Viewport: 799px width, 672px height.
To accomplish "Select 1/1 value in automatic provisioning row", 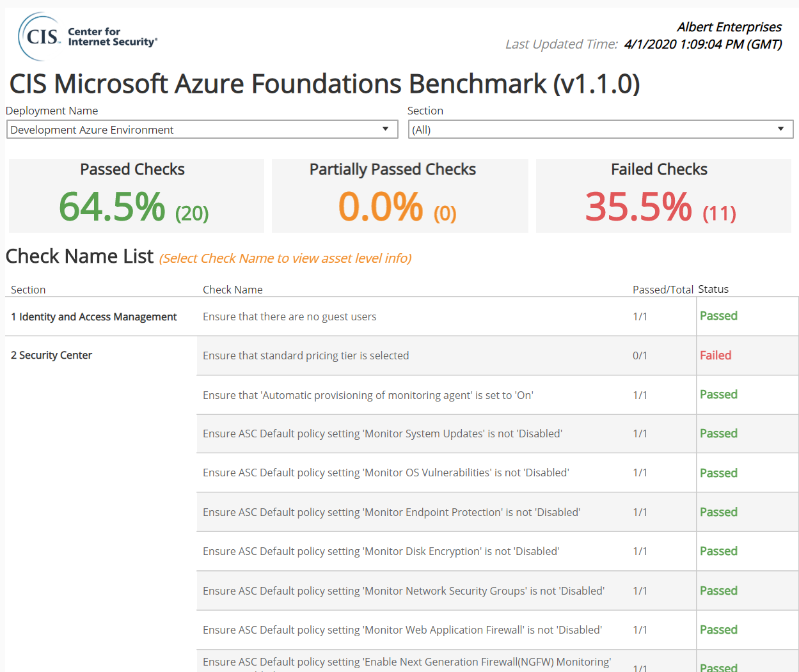I will pyautogui.click(x=640, y=395).
